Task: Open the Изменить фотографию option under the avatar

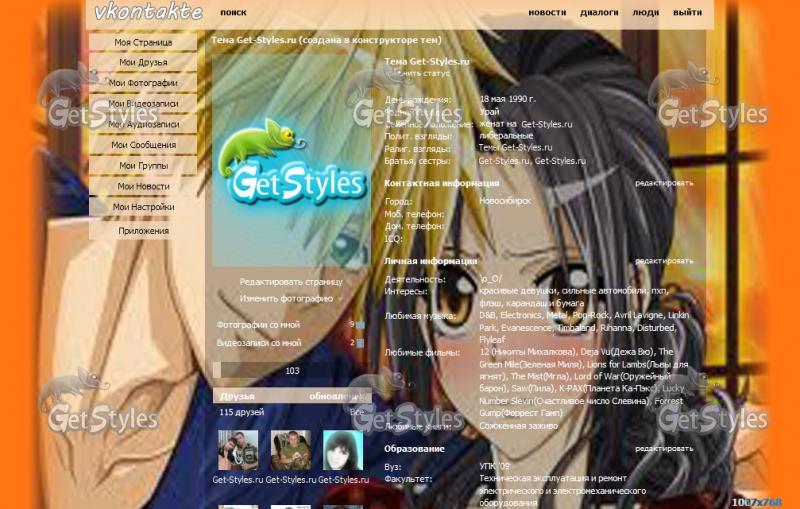Action: coord(286,298)
